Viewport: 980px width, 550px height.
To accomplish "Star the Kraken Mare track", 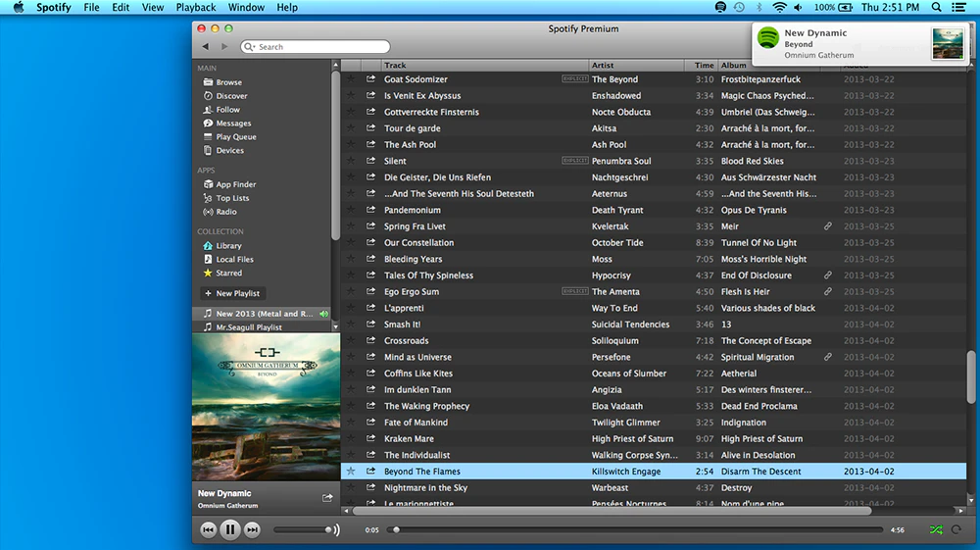I will (351, 439).
